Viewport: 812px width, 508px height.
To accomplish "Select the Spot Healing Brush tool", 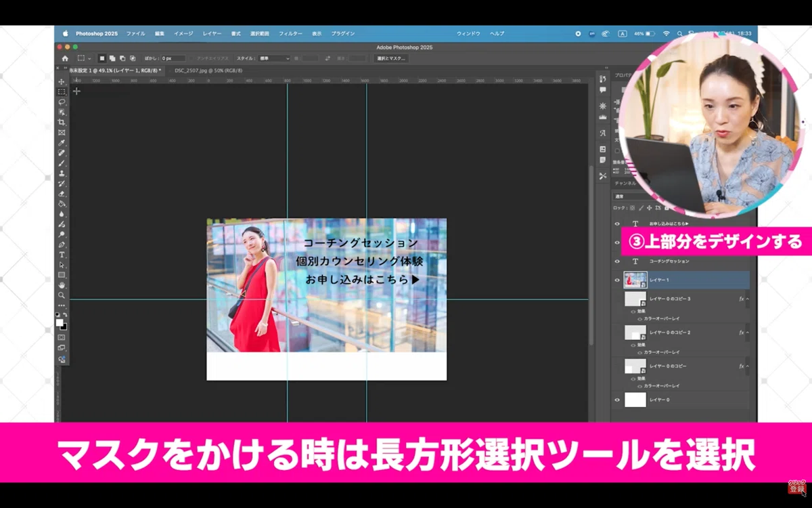I will [x=62, y=153].
